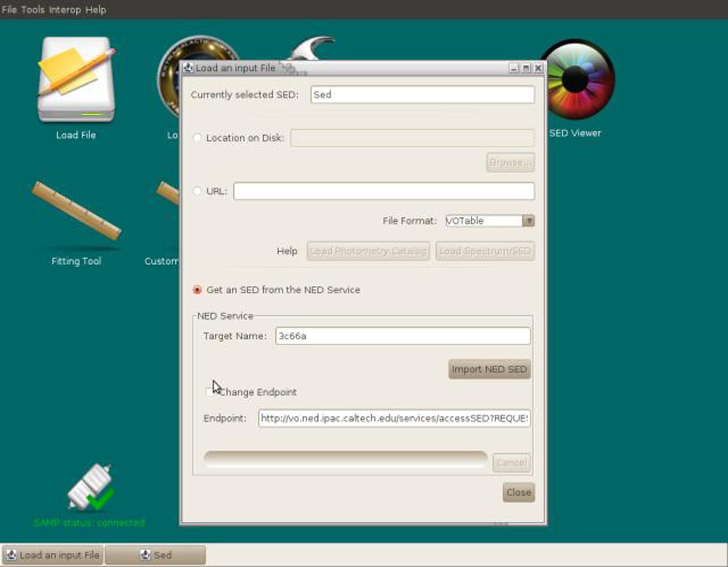Open the Tools menu
Viewport: 728px width, 567px height.
(32, 10)
